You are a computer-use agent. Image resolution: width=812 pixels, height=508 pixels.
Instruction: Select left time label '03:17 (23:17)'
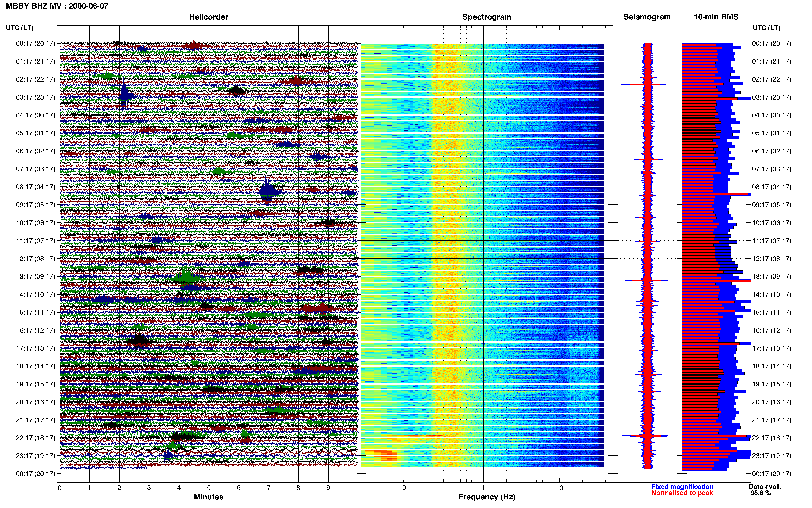click(36, 97)
